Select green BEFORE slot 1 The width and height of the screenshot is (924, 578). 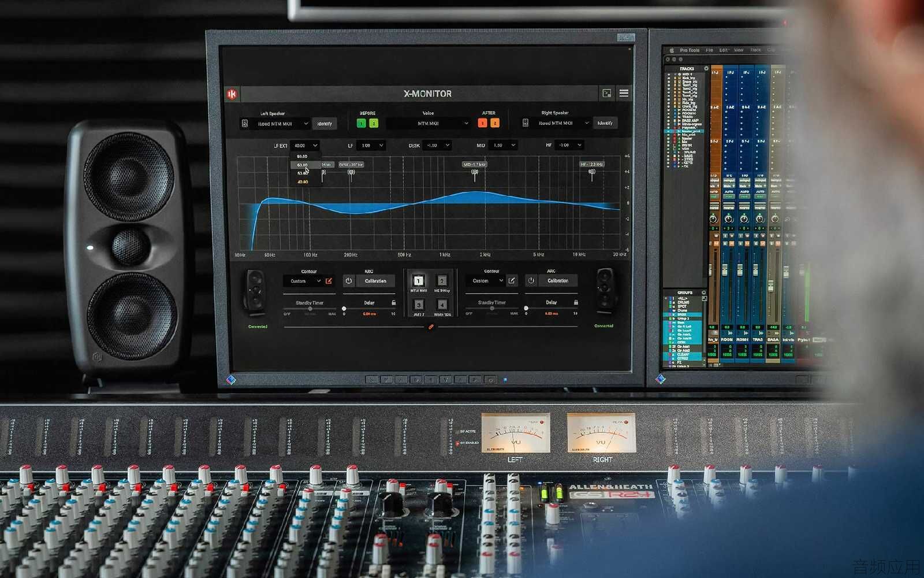tap(362, 123)
